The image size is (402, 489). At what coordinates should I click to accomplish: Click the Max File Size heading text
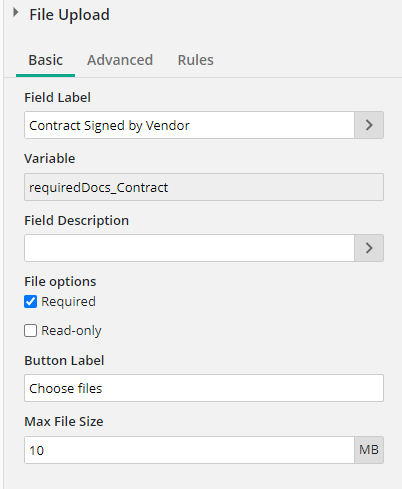pyautogui.click(x=64, y=422)
